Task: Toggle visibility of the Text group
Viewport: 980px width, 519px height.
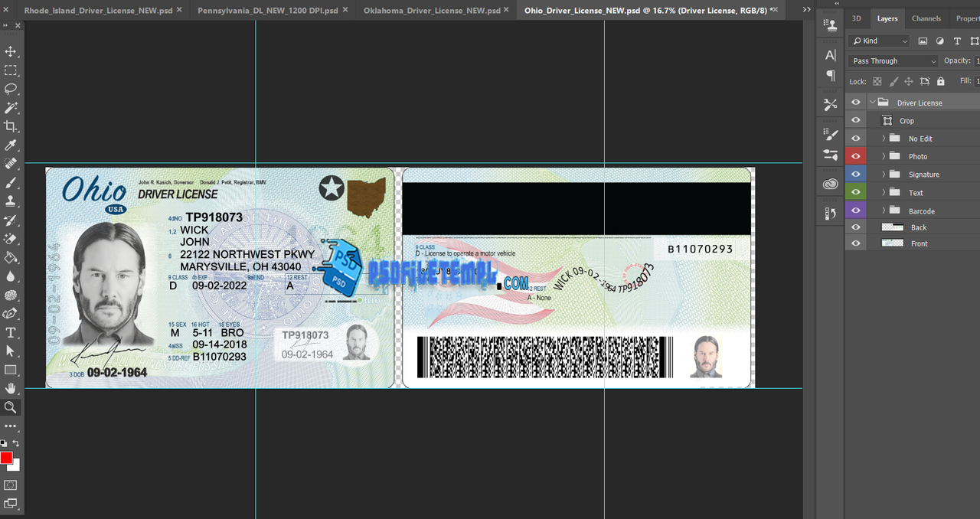Action: [856, 192]
